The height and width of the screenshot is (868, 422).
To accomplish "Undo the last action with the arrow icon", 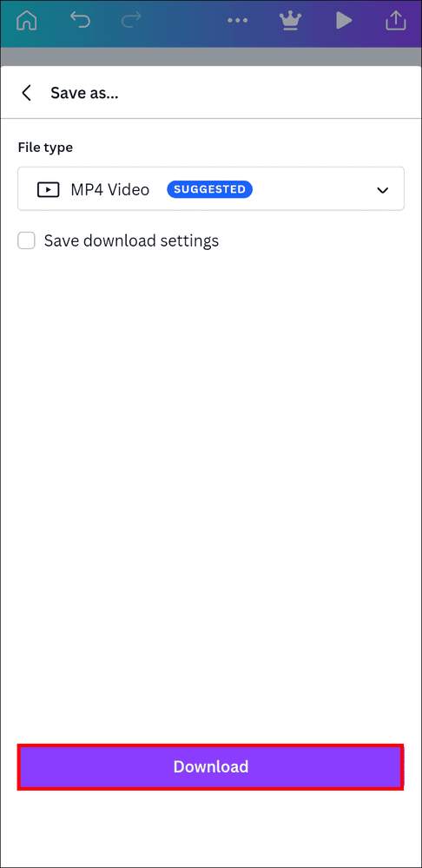I will pyautogui.click(x=80, y=21).
